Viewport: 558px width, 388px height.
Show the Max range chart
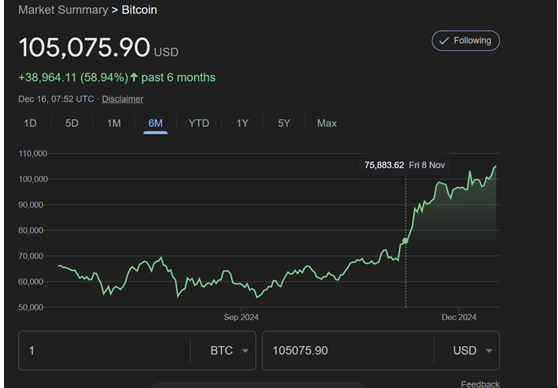(327, 123)
